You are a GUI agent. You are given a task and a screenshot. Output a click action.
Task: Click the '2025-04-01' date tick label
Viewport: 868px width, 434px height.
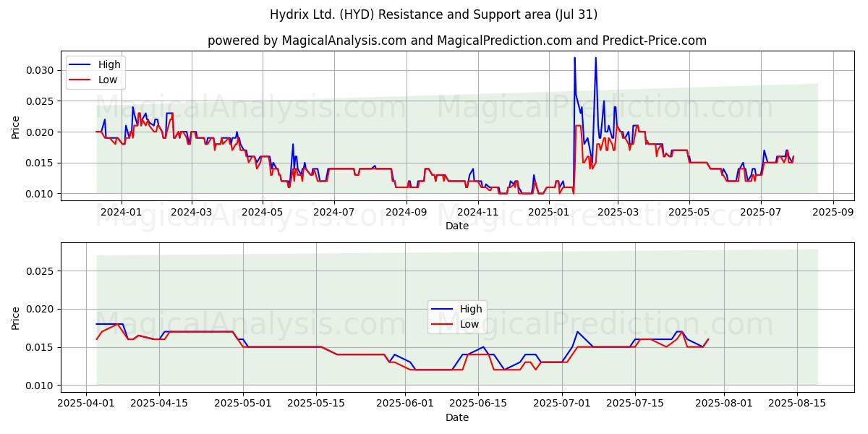pyautogui.click(x=86, y=404)
